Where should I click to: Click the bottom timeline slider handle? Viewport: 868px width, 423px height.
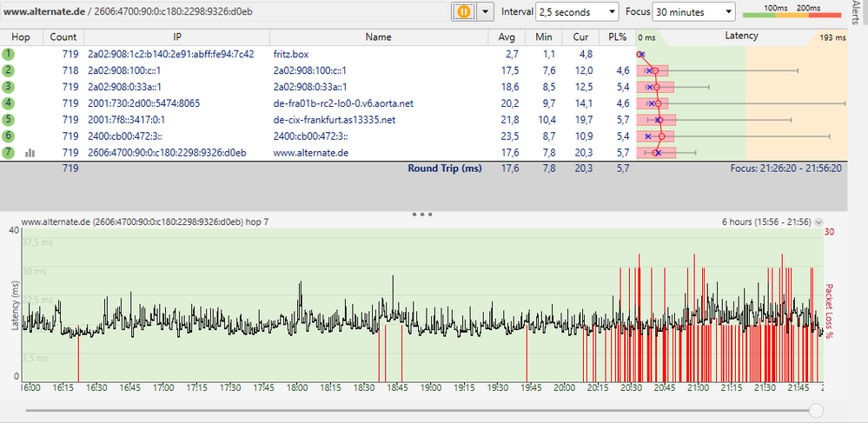coord(816,409)
